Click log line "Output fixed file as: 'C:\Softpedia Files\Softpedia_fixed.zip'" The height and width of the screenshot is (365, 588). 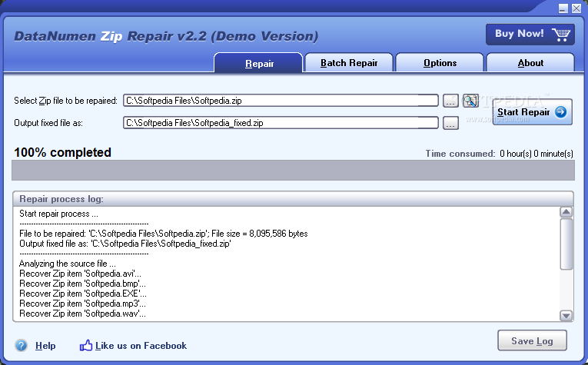click(125, 244)
